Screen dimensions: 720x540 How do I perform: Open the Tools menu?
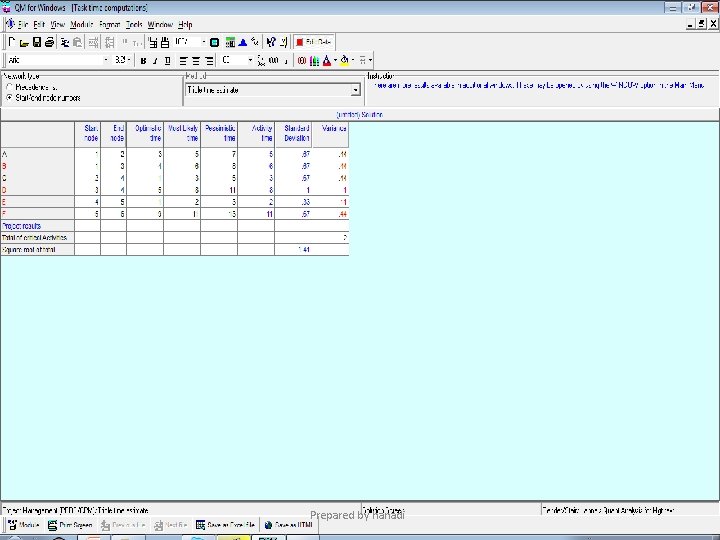coord(134,25)
